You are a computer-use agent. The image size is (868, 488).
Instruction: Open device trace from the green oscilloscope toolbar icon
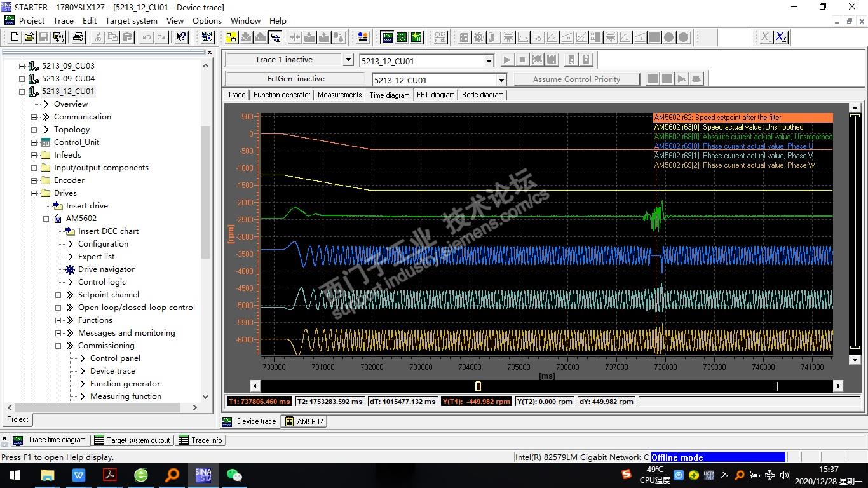click(x=387, y=37)
